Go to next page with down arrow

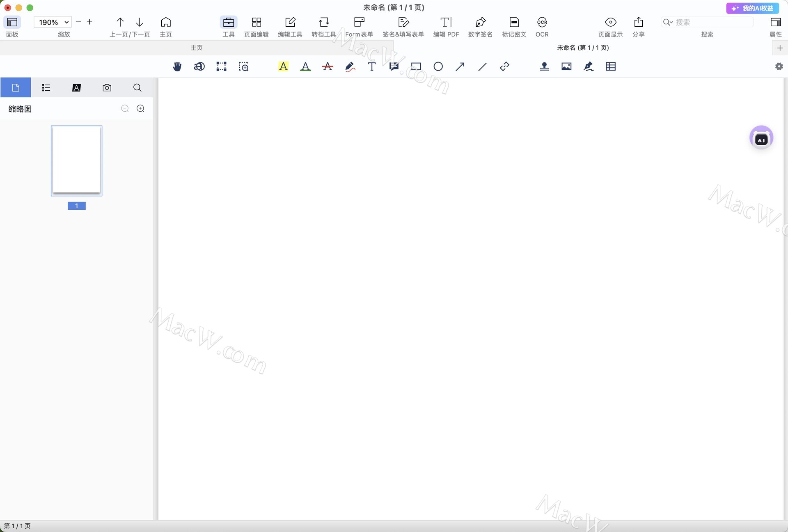[x=140, y=22]
